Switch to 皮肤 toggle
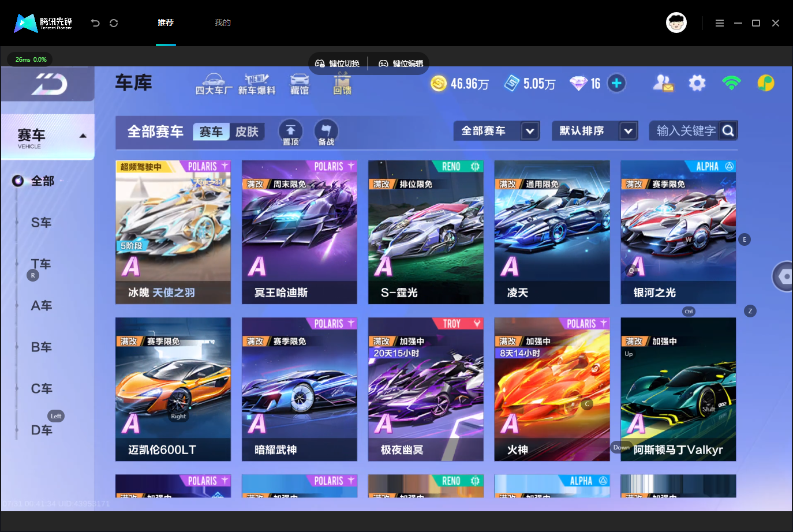 (247, 132)
